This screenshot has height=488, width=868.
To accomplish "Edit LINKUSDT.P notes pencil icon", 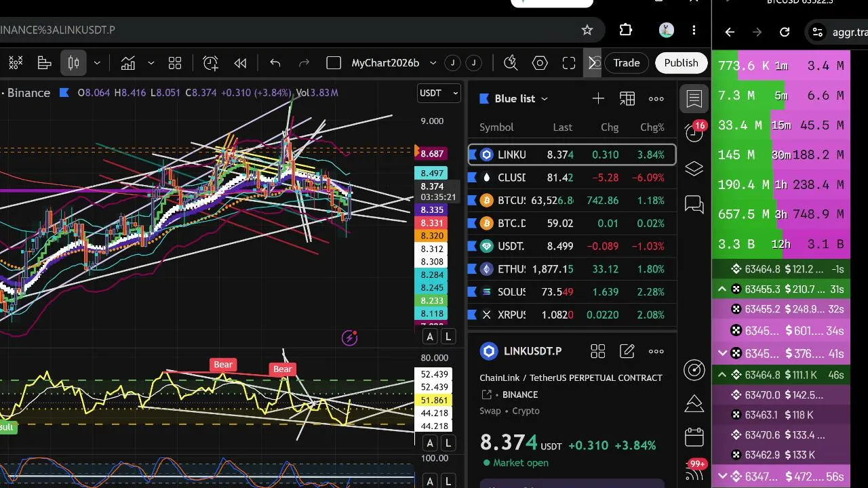I will [627, 351].
